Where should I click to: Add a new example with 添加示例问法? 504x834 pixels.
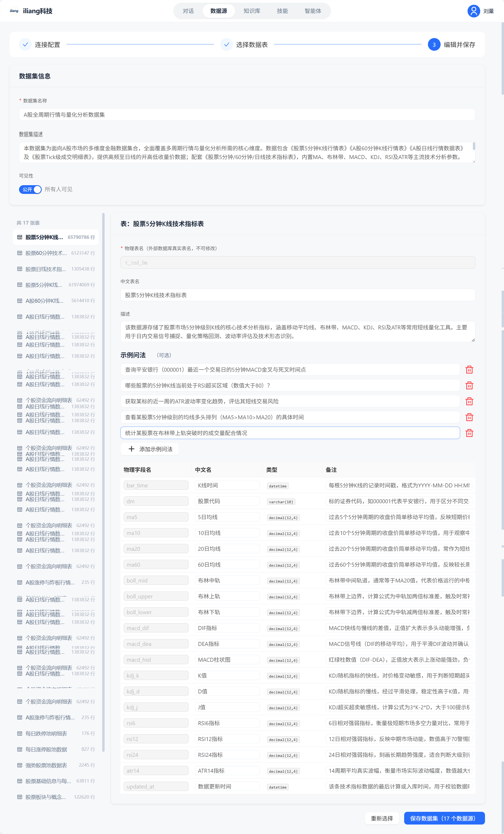pos(150,449)
